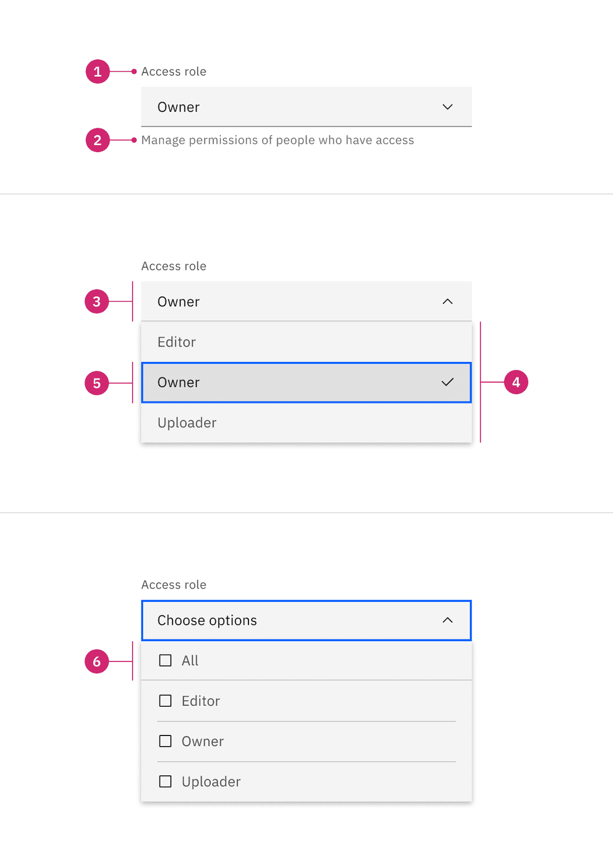Toggle the Owner checkbox in multiselect list
The width and height of the screenshot is (613, 868).
pyautogui.click(x=165, y=741)
